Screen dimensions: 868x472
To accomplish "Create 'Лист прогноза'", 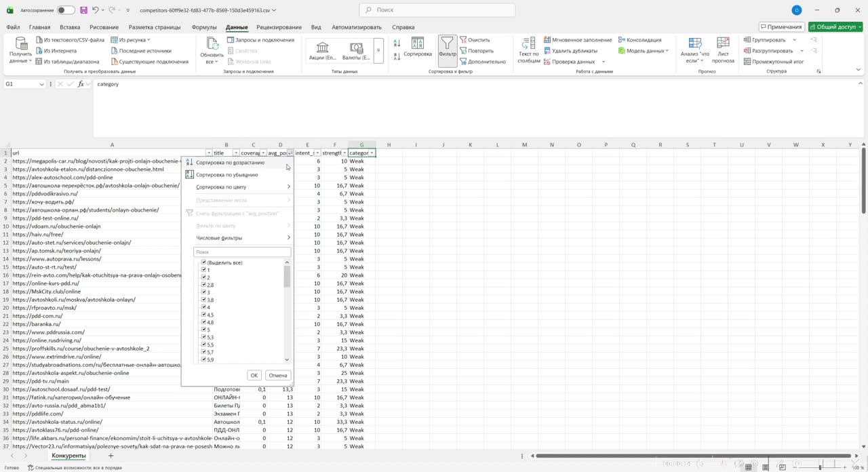I will point(723,50).
